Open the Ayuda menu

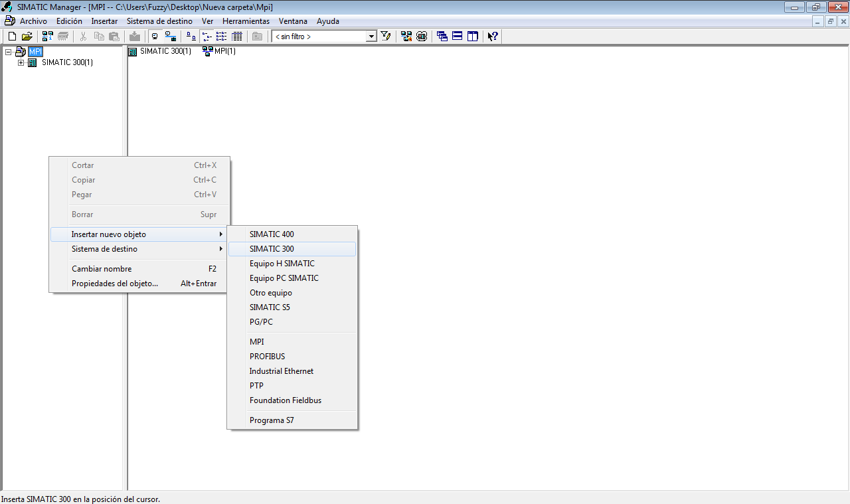[x=328, y=21]
